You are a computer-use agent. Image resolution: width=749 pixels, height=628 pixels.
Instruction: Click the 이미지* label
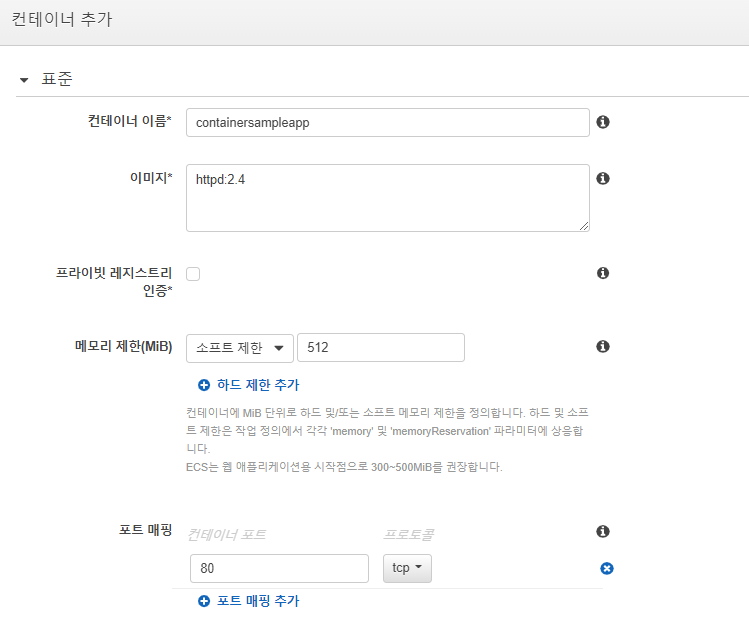tap(151, 178)
